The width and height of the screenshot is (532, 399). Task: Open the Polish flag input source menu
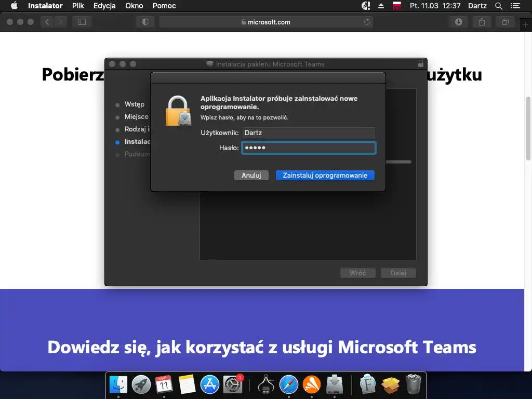[396, 6]
